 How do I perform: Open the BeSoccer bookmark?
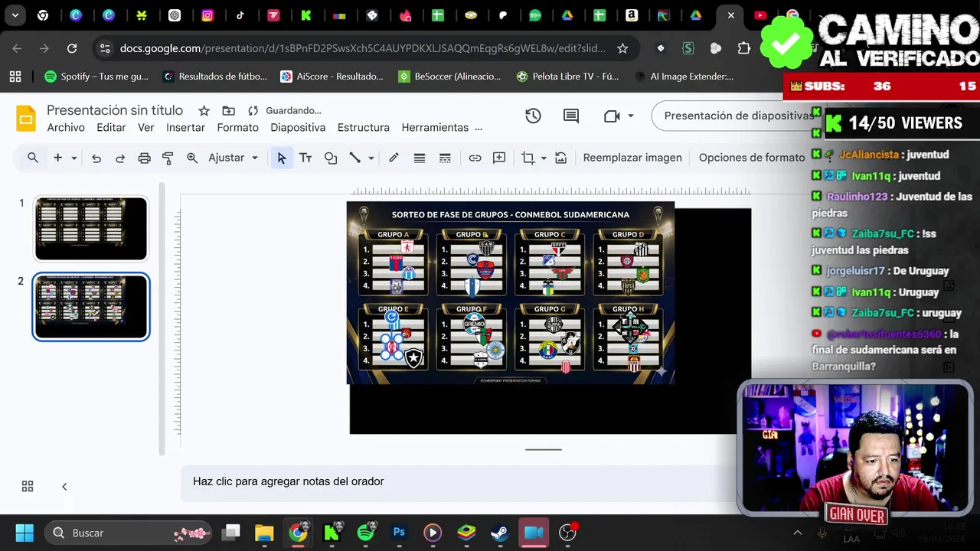[x=450, y=77]
